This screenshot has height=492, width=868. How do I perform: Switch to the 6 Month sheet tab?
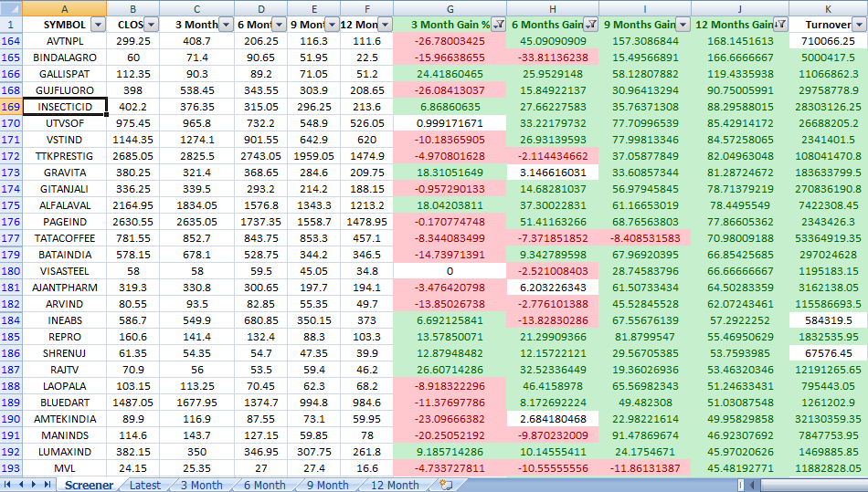(265, 486)
